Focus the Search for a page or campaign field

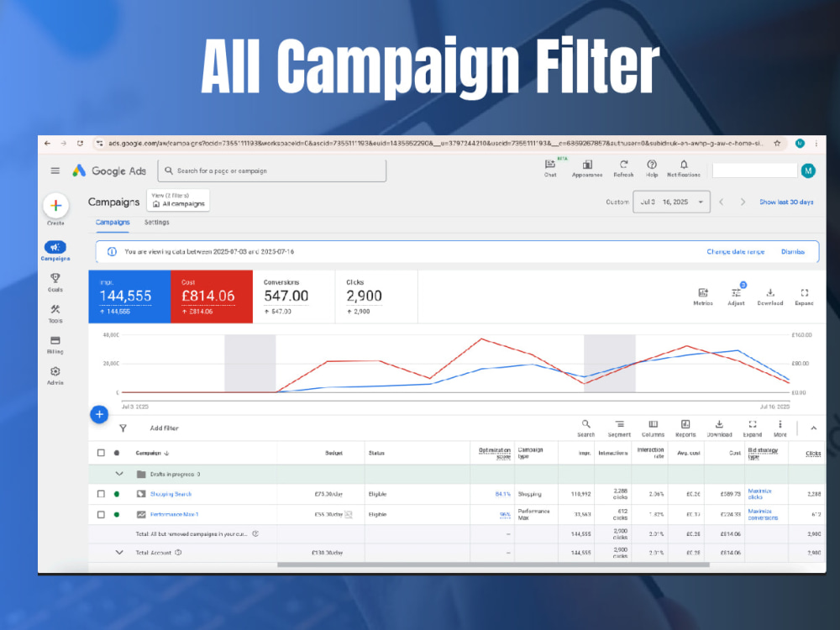(x=272, y=171)
